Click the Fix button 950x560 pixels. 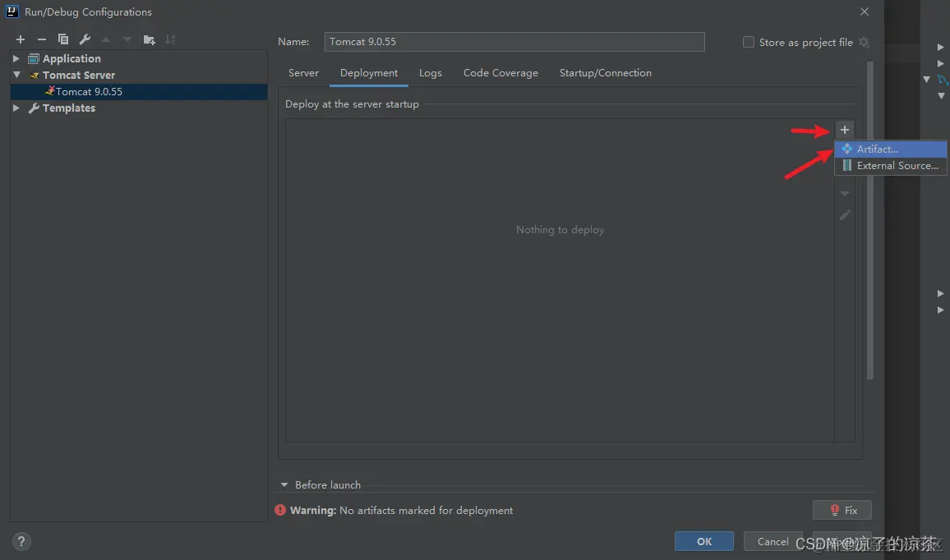[x=842, y=511]
